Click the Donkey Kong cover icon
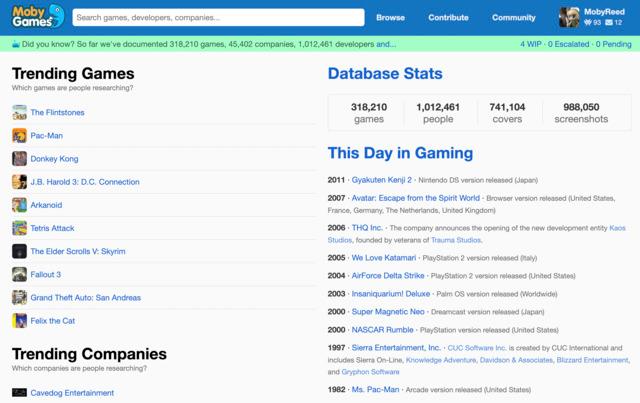Screen dimensions: 640x403 coord(19,159)
